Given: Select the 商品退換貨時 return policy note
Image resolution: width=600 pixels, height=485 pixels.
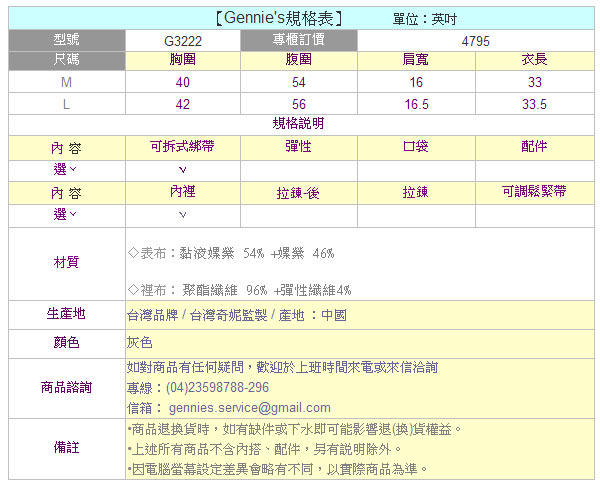Looking at the screenshot, I should click(x=295, y=429).
